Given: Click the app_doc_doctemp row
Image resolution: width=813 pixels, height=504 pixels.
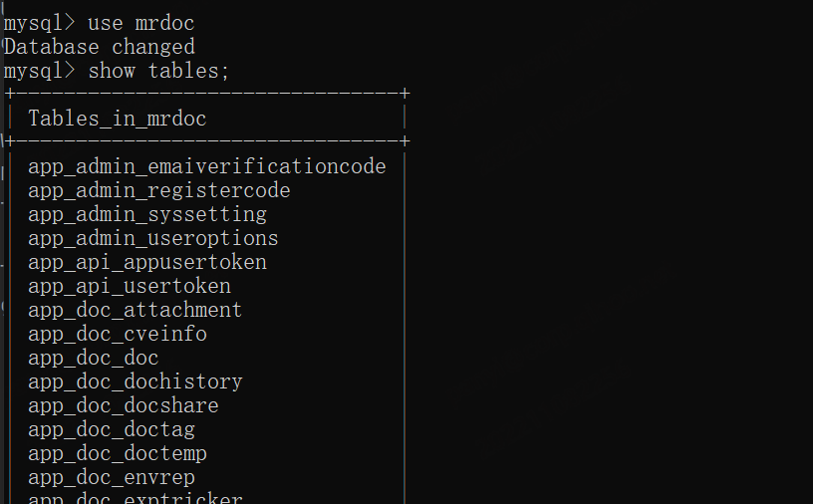Looking at the screenshot, I should [x=118, y=453].
